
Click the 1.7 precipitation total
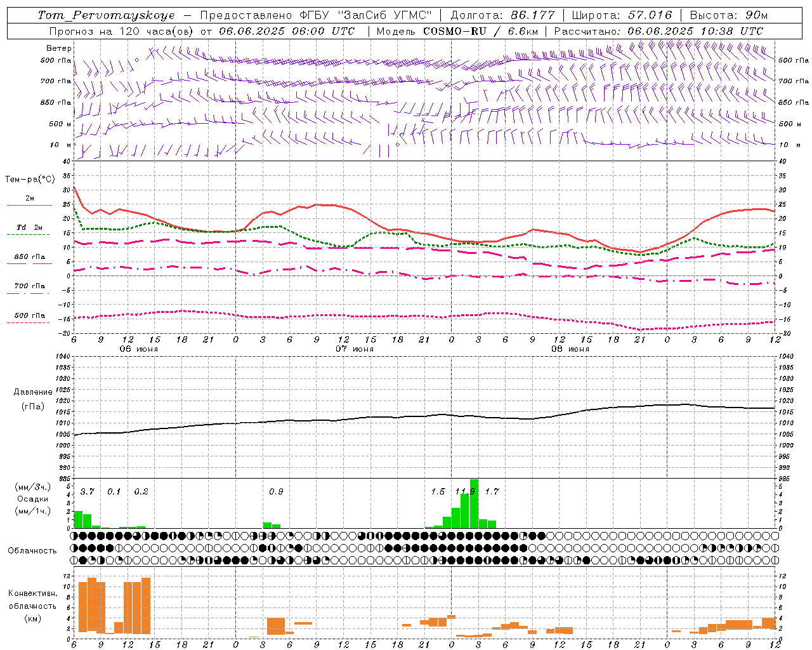[x=492, y=491]
